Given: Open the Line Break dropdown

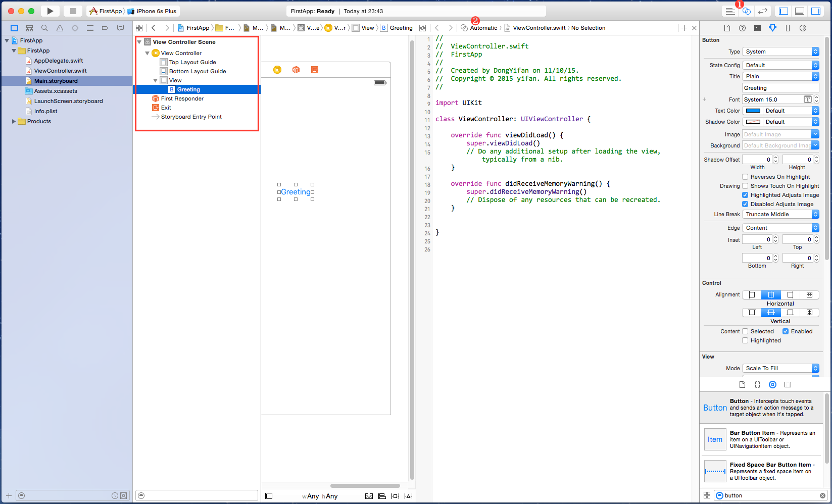Looking at the screenshot, I should tap(780, 214).
